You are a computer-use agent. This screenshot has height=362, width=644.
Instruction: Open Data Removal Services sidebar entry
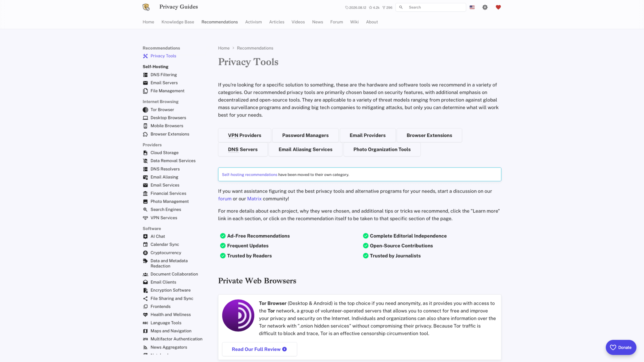pos(173,161)
